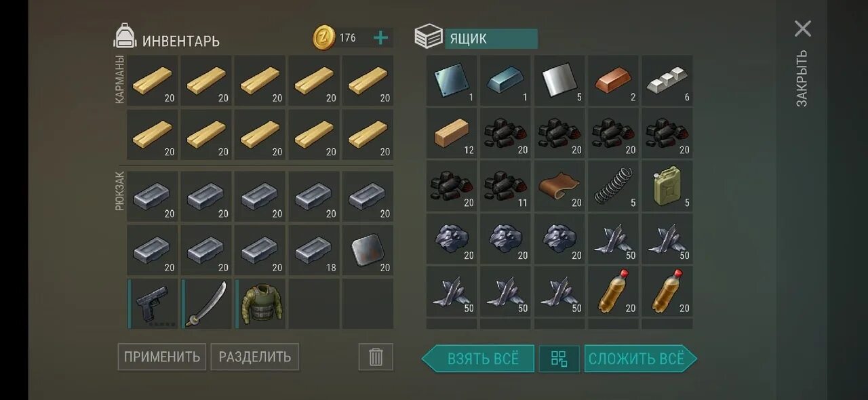Select the copper bar in chest
Image resolution: width=868 pixels, height=400 pixels.
click(613, 80)
